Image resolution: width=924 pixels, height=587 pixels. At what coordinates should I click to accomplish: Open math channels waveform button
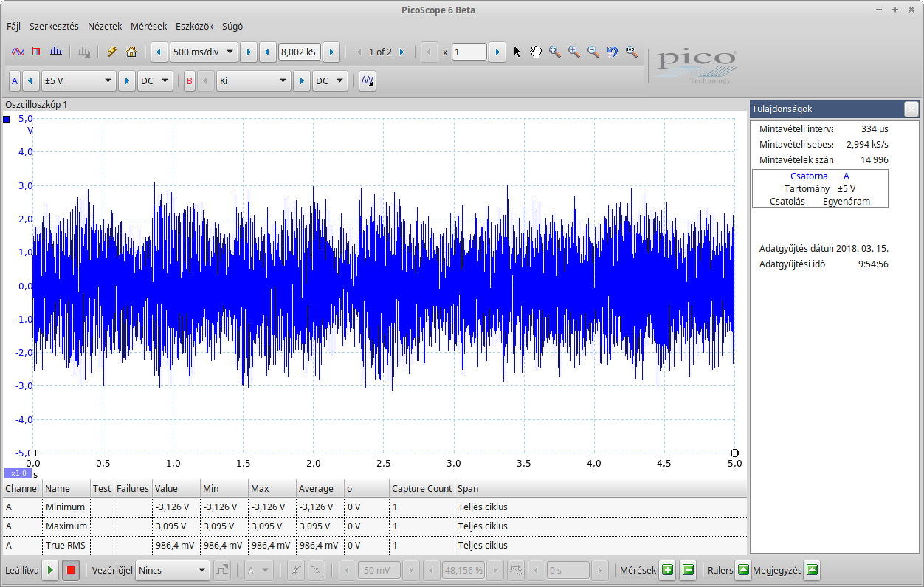[x=367, y=81]
